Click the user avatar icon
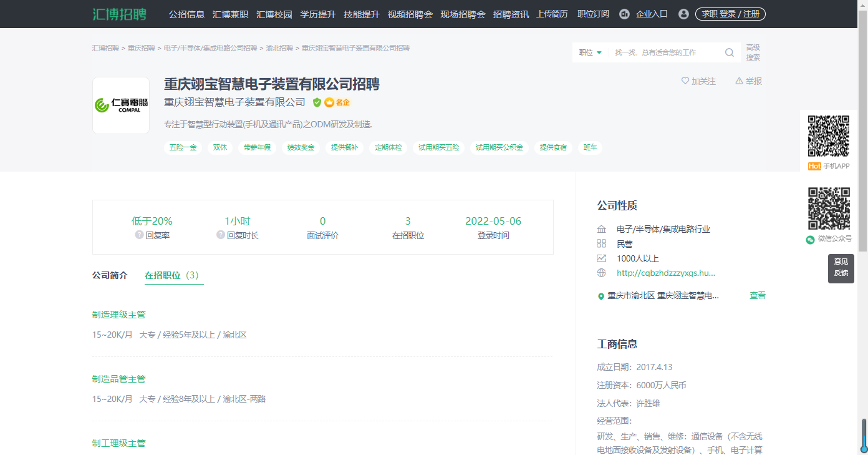This screenshot has width=868, height=455. pyautogui.click(x=683, y=14)
